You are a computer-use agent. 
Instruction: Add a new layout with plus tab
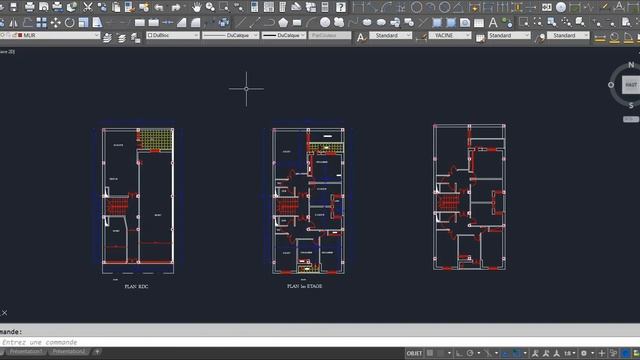pyautogui.click(x=97, y=351)
